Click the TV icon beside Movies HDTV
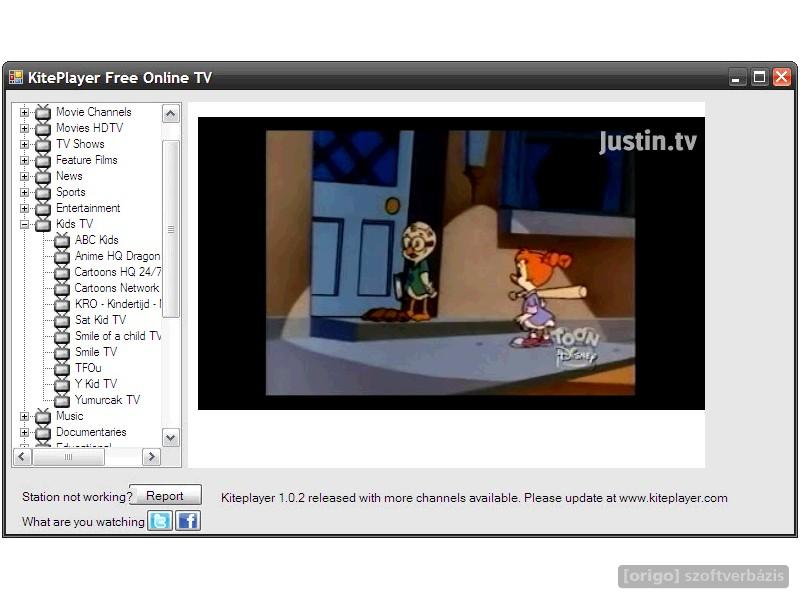 pyautogui.click(x=43, y=128)
